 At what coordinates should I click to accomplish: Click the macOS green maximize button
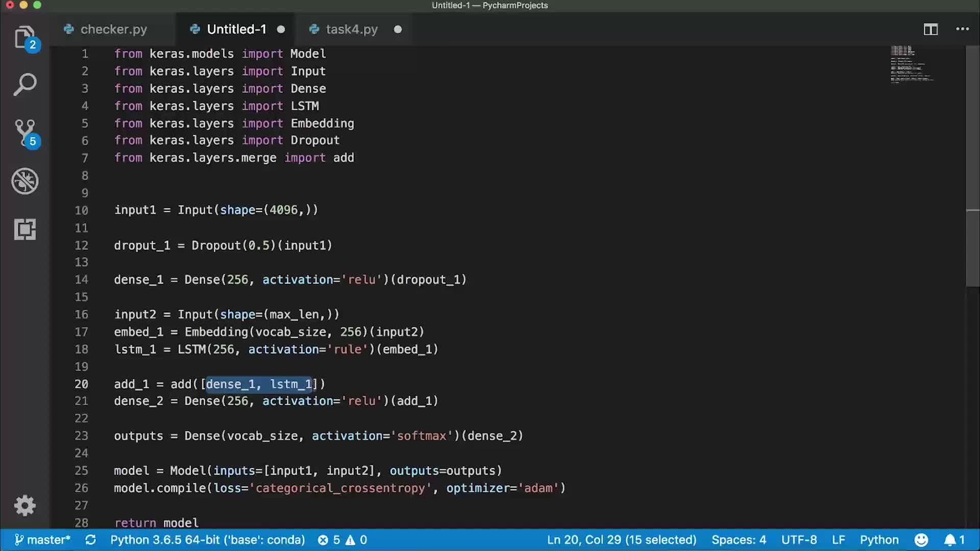[37, 5]
